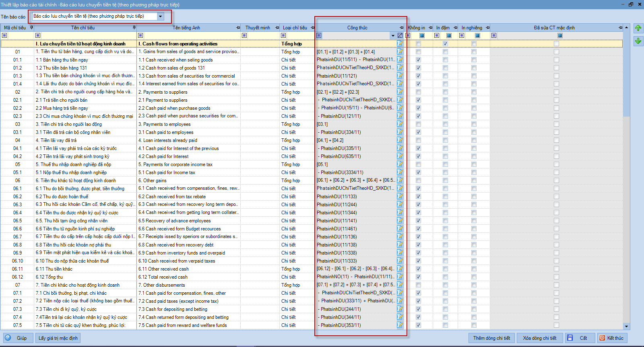
Task: Click the green move row down arrow
Action: click(x=638, y=41)
